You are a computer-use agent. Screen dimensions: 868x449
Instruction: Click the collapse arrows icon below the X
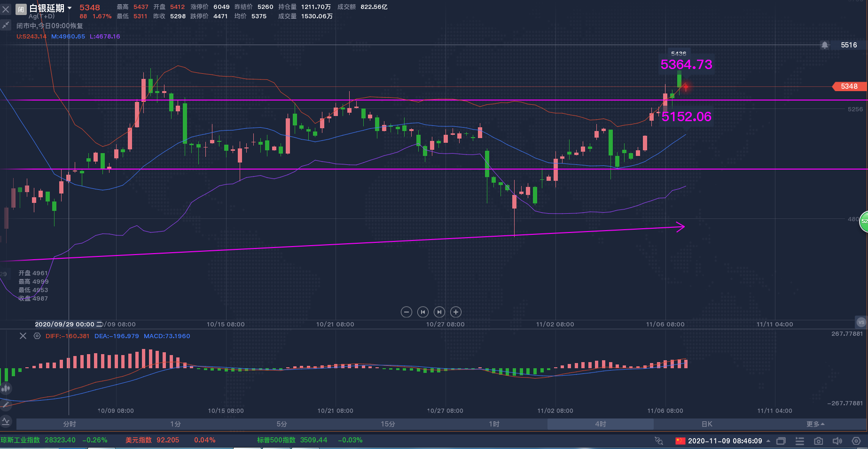(6, 25)
